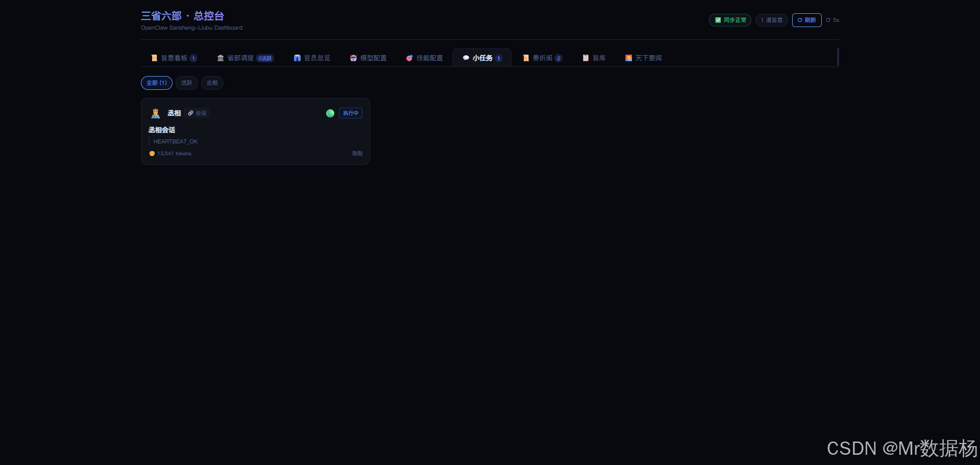The image size is (980, 465).
Task: Click the robot-face icon beside 模型配置
Action: [353, 58]
